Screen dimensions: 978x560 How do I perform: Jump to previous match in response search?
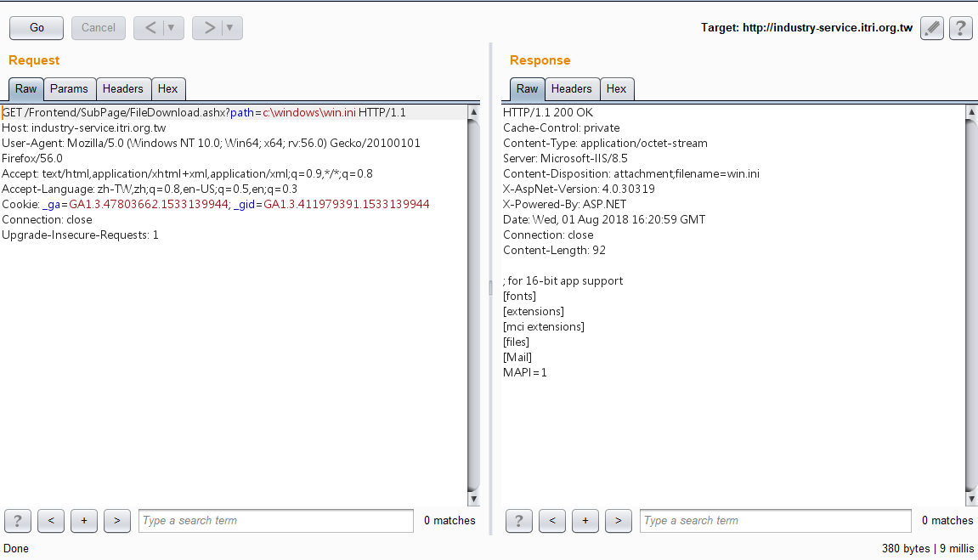click(x=552, y=521)
